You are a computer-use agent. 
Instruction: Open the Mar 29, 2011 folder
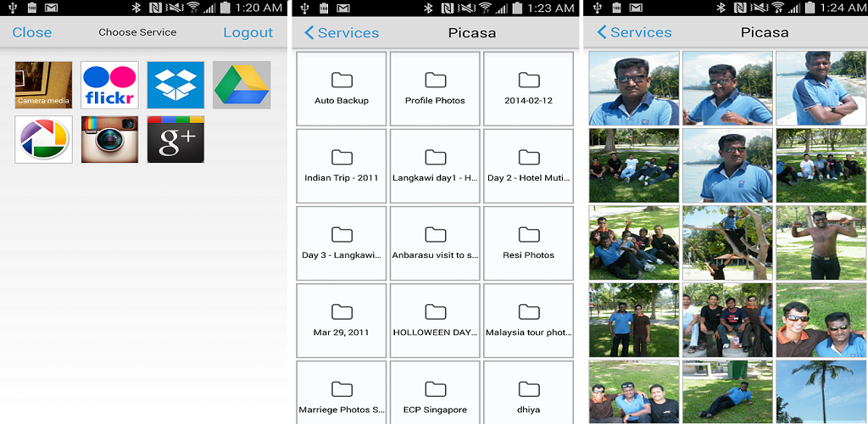coord(342,321)
